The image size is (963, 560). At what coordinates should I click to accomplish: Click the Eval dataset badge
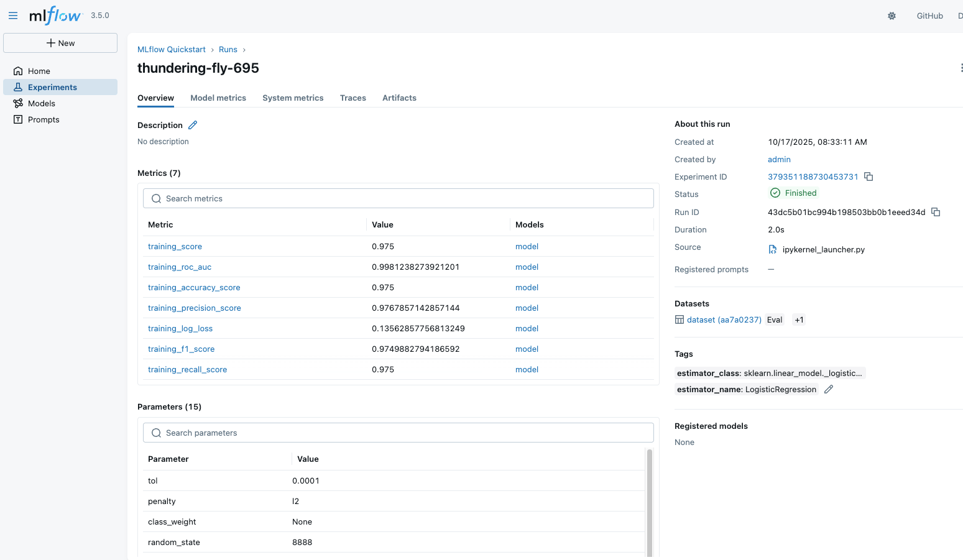(775, 319)
